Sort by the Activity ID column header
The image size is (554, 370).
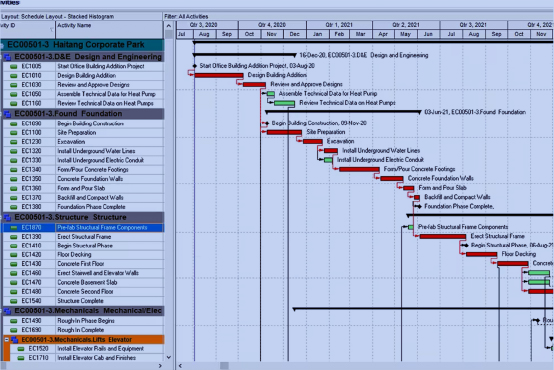click(28, 29)
